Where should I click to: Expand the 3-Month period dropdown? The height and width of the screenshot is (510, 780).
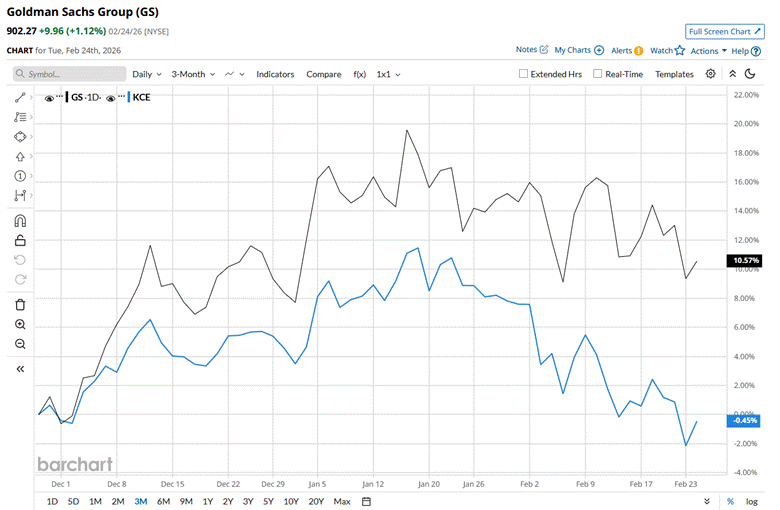[x=192, y=74]
